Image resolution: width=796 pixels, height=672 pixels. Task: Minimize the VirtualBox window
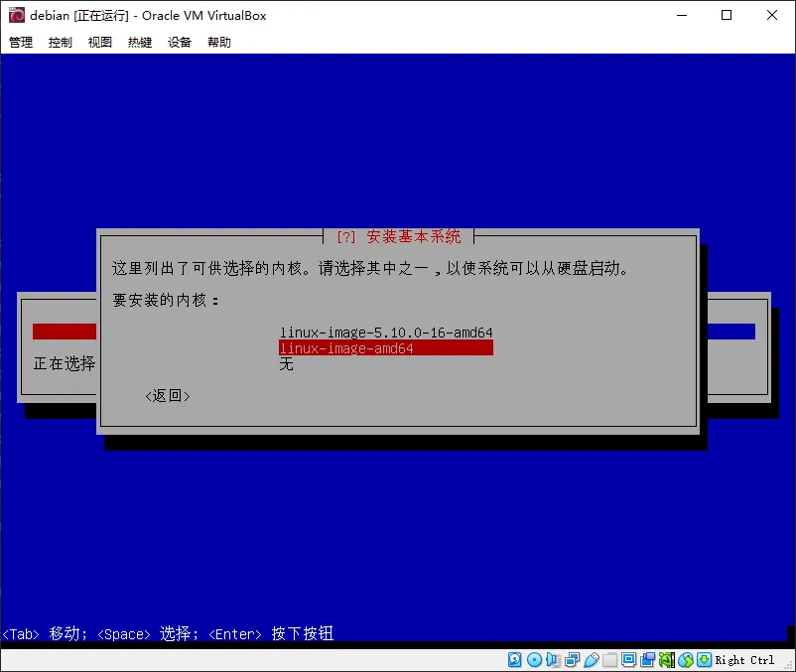click(682, 15)
